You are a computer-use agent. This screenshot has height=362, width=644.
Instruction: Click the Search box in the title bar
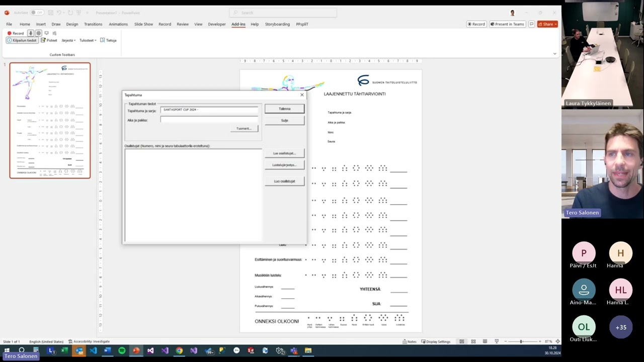283,13
